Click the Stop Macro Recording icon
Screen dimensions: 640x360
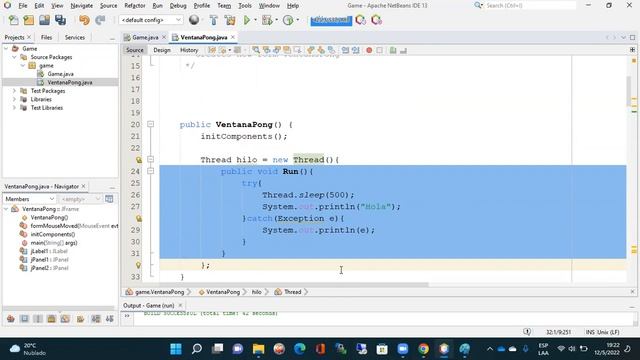coord(380,50)
